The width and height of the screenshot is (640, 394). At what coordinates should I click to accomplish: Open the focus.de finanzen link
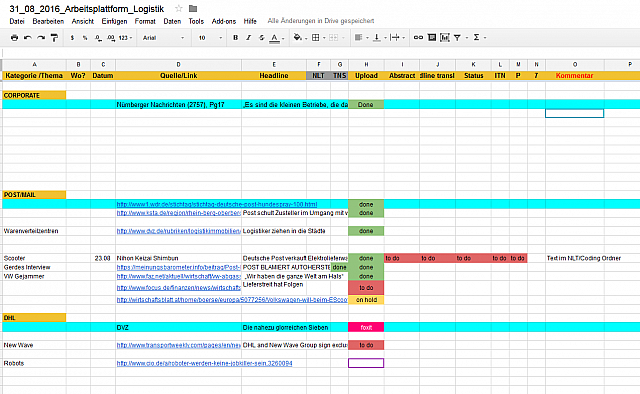[x=178, y=288]
